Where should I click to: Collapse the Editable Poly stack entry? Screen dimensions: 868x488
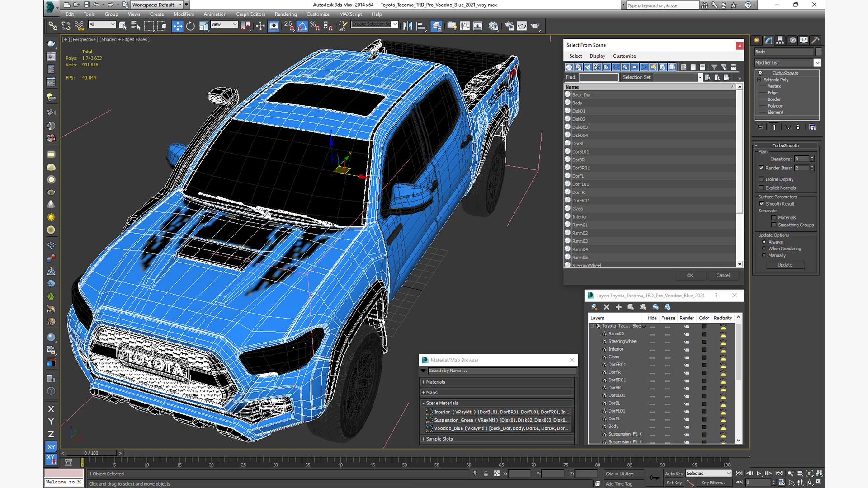pyautogui.click(x=759, y=80)
